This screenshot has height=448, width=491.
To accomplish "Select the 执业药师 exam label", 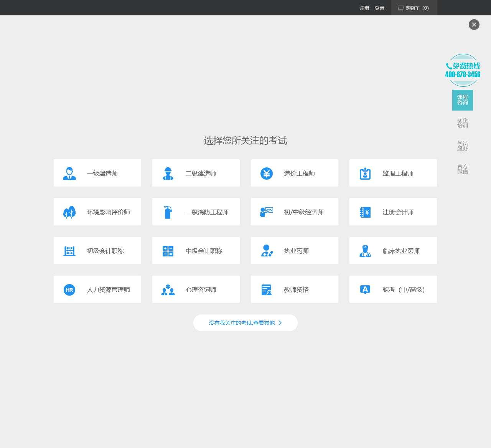I will pos(297,251).
